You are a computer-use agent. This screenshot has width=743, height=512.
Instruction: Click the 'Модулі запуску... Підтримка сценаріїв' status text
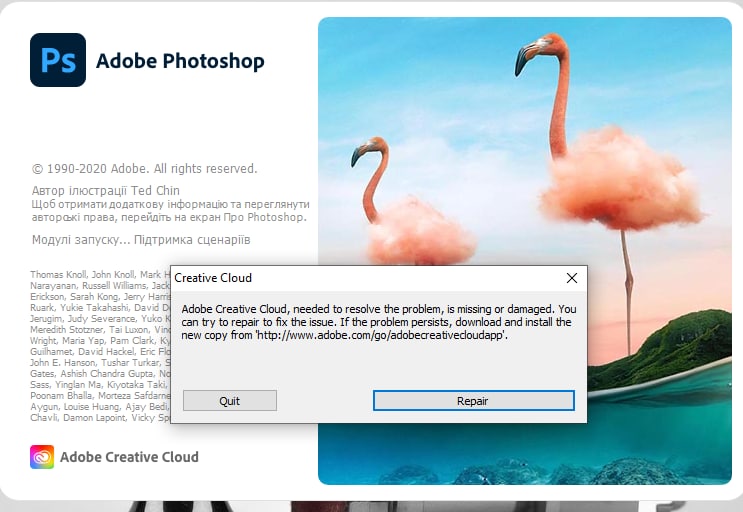click(x=141, y=240)
